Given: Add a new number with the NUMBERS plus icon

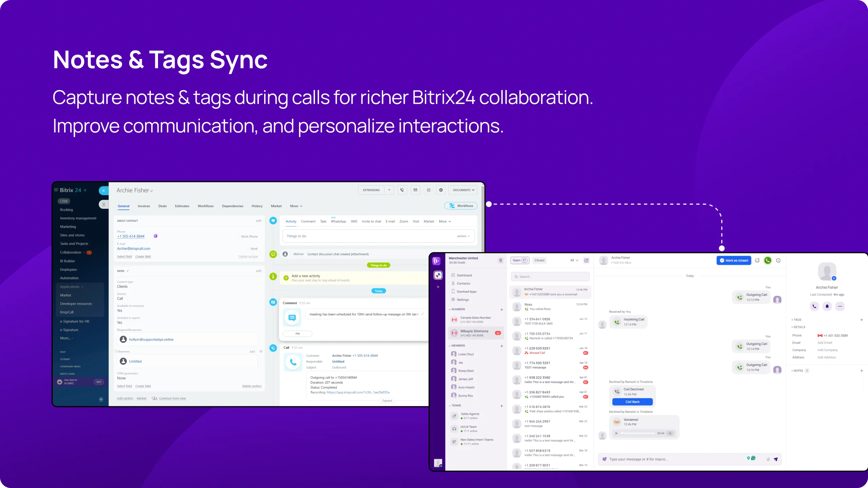Looking at the screenshot, I should (x=502, y=310).
